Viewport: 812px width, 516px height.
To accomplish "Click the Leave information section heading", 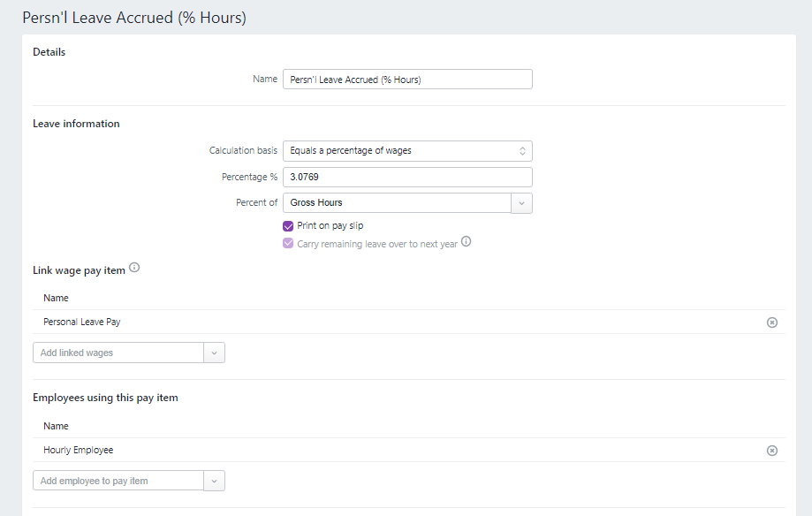I will tap(76, 124).
